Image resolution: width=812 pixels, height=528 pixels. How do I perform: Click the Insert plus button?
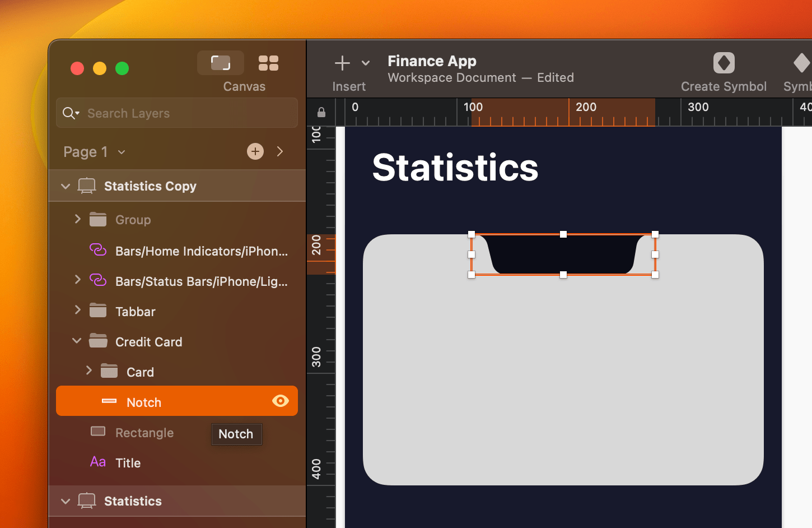point(342,62)
